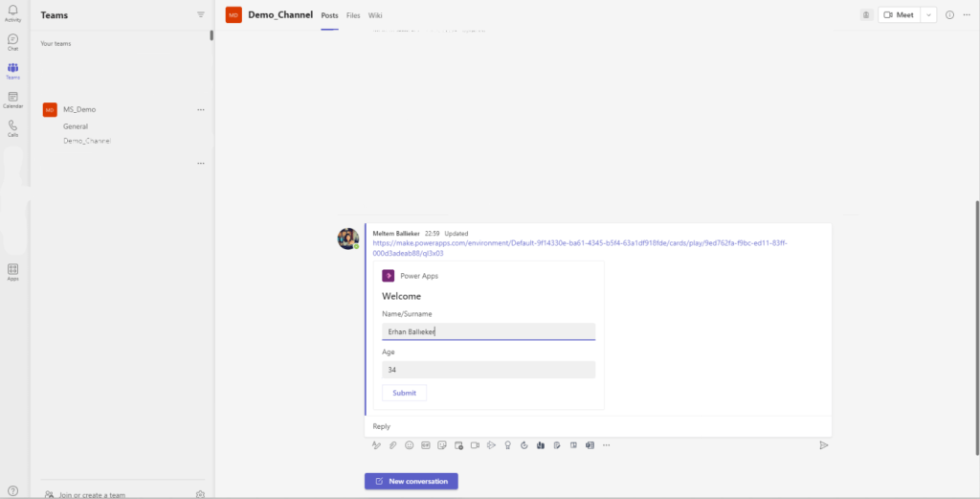Open more messaging extensions ellipsis in reply toolbar
This screenshot has width=980, height=499.
[606, 445]
